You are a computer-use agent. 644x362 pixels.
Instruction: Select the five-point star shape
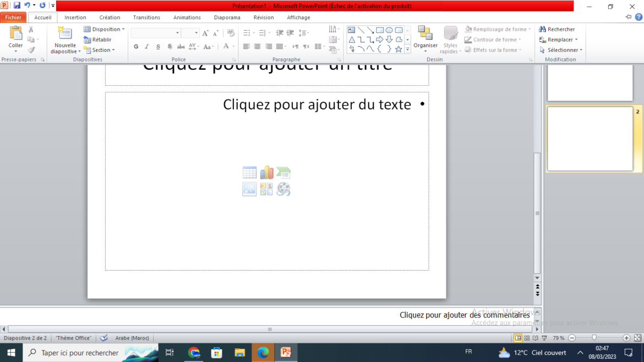click(399, 50)
